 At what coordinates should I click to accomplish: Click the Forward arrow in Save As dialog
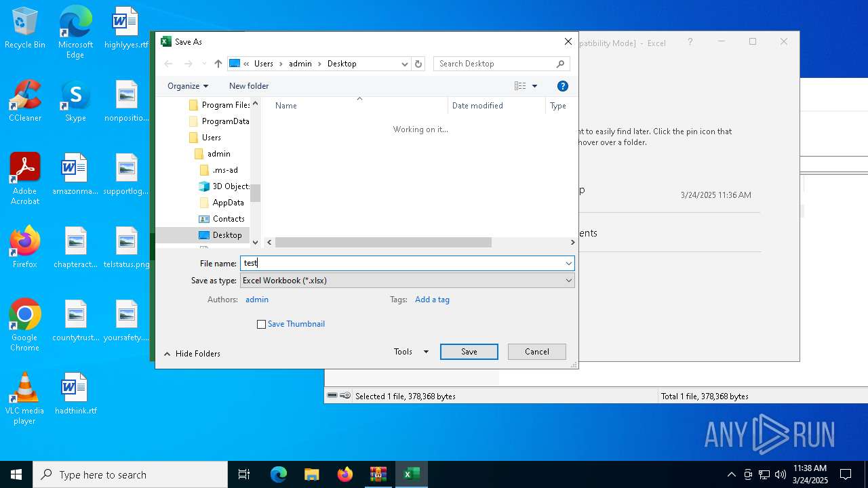coord(189,64)
